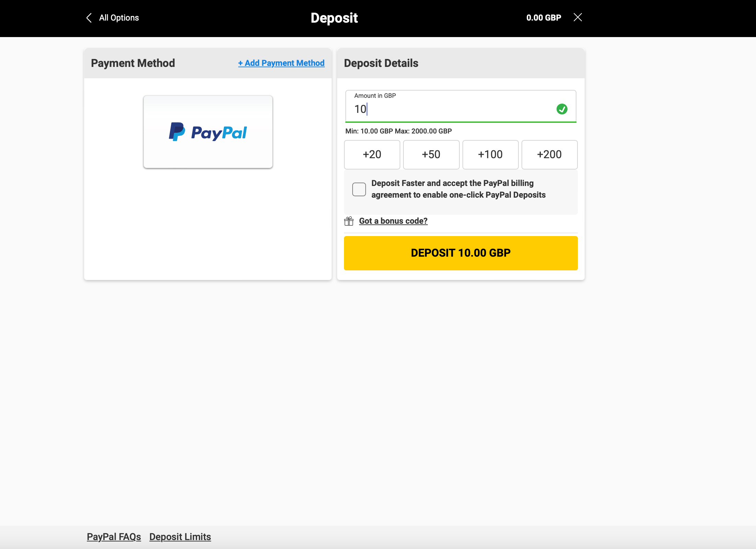
Task: Open the PayPal FAQs link
Action: click(x=114, y=537)
